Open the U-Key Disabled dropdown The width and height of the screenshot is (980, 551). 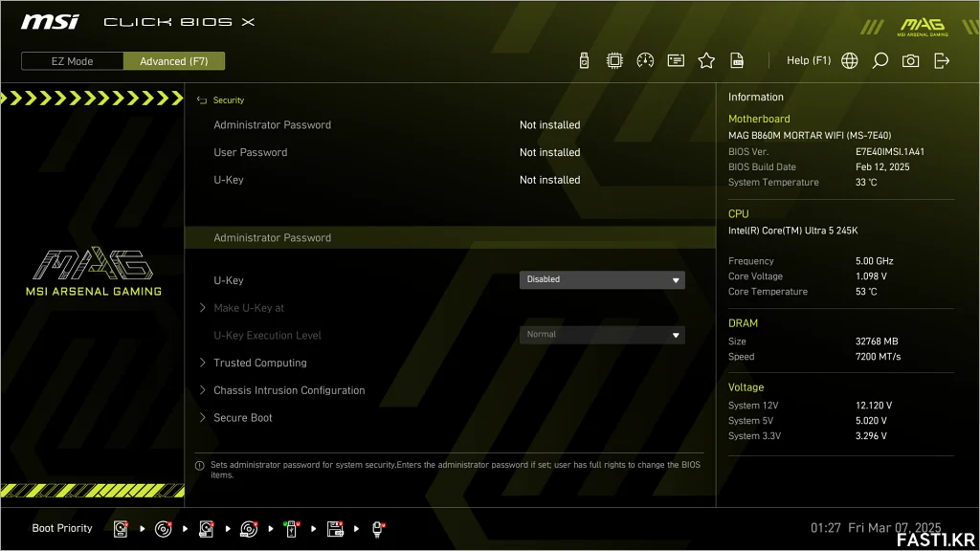[602, 279]
